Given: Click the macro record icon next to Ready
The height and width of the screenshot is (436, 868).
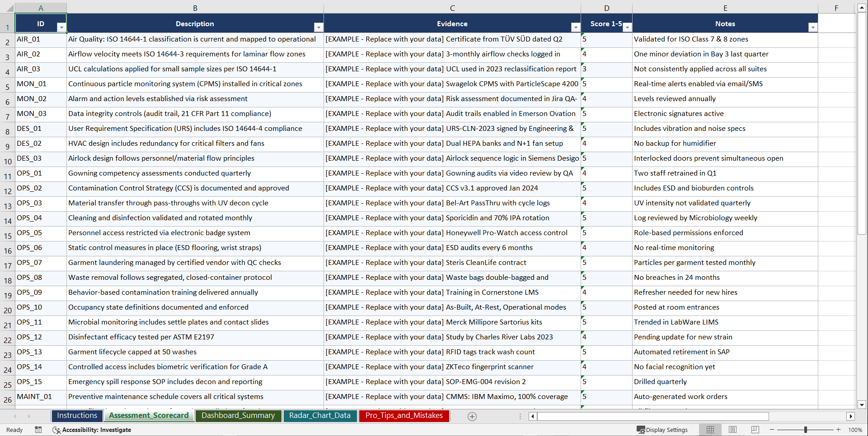Looking at the screenshot, I should tap(38, 430).
